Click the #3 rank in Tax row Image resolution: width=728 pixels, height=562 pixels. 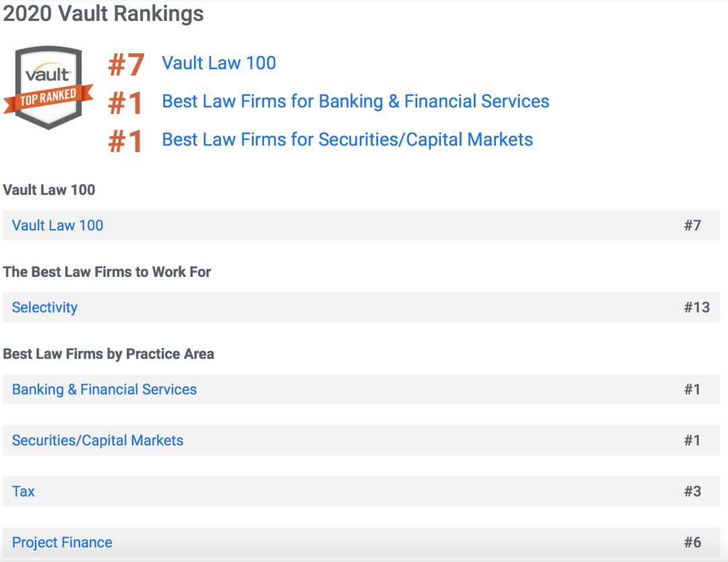pos(692,492)
